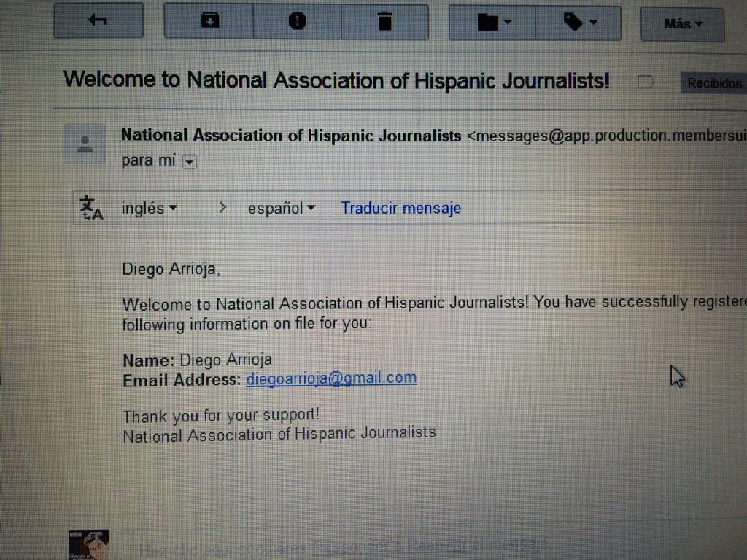This screenshot has height=560, width=747.
Task: Click the 'Thank you for your support!' line
Action: tap(220, 415)
